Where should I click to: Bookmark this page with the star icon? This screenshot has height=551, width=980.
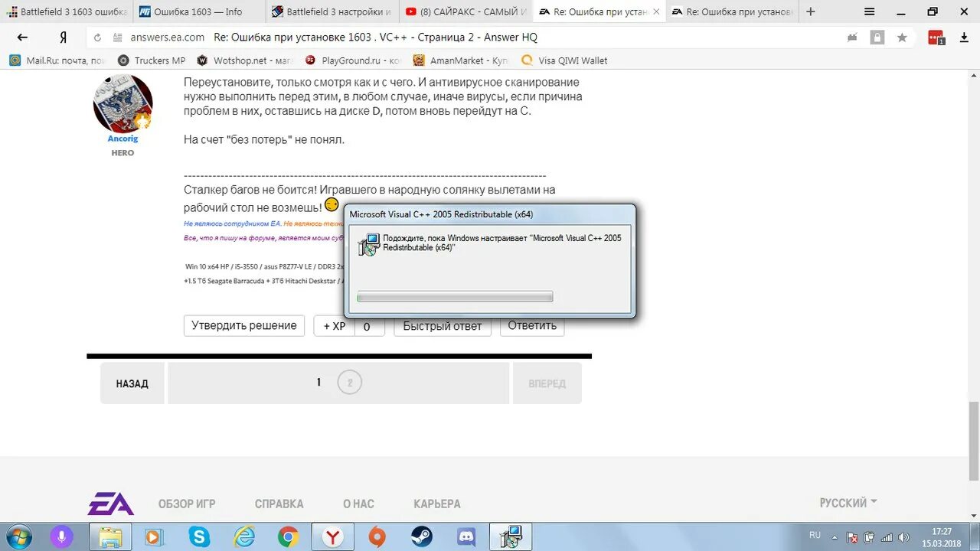click(x=902, y=37)
